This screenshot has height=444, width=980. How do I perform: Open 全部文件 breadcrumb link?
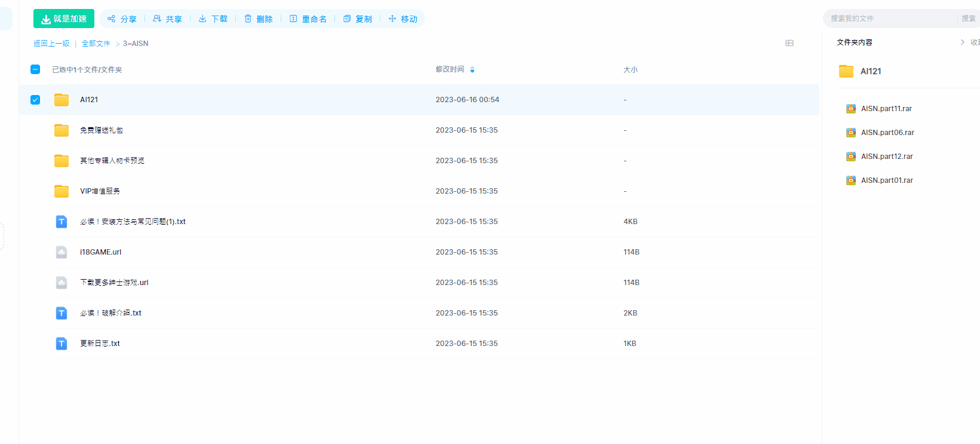96,44
